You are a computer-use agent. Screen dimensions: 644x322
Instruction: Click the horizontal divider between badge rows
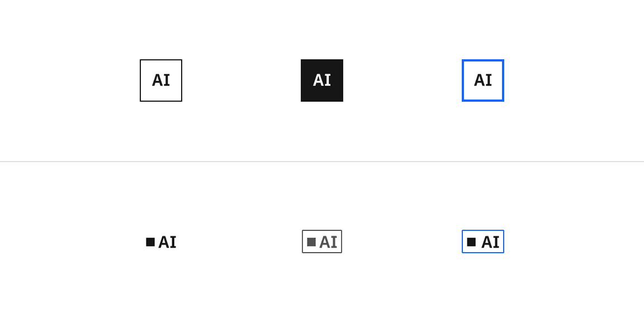(x=322, y=162)
